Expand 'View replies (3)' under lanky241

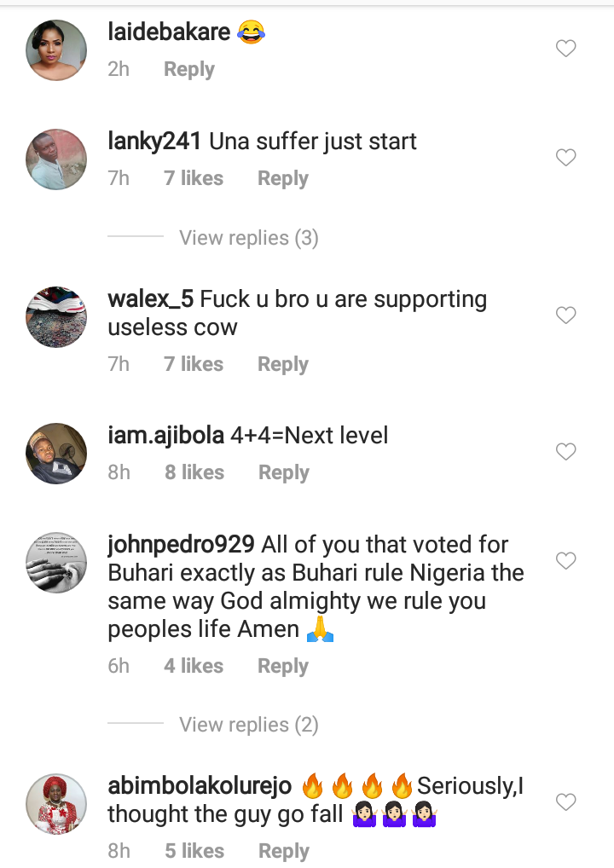pos(248,238)
